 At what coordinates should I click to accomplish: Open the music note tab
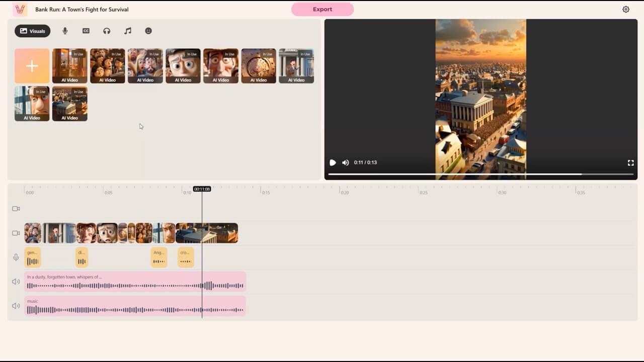[x=128, y=31]
